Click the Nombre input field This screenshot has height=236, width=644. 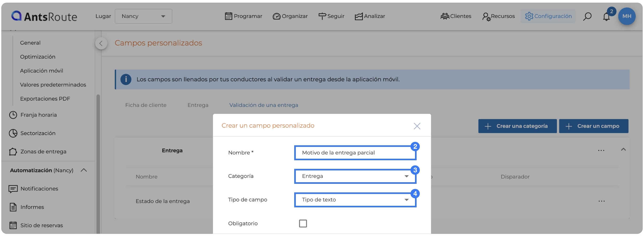coord(355,153)
